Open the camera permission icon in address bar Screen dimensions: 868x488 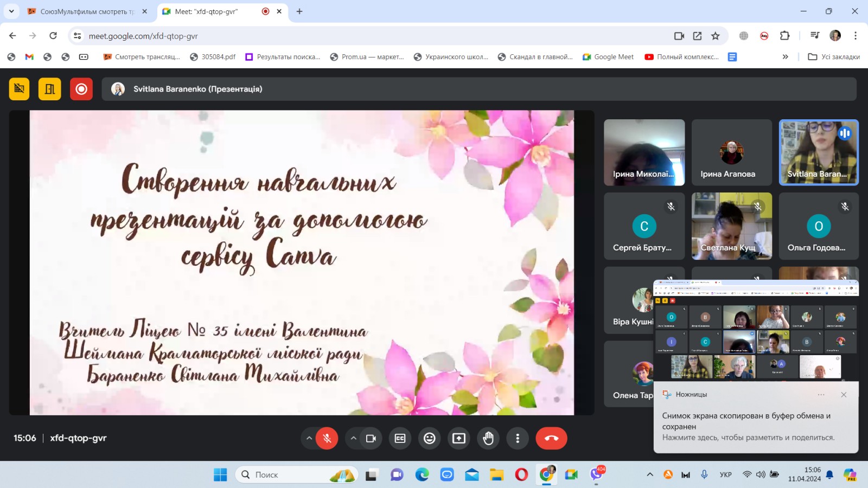pyautogui.click(x=679, y=36)
